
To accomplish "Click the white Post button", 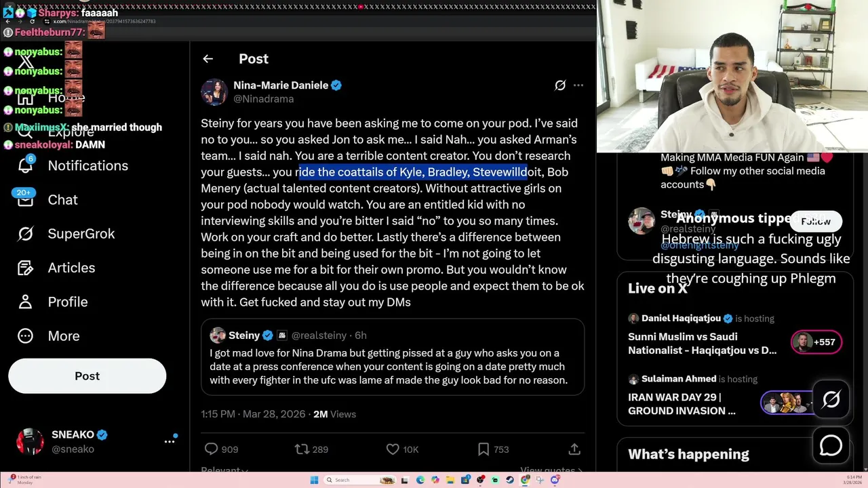I will (x=87, y=376).
